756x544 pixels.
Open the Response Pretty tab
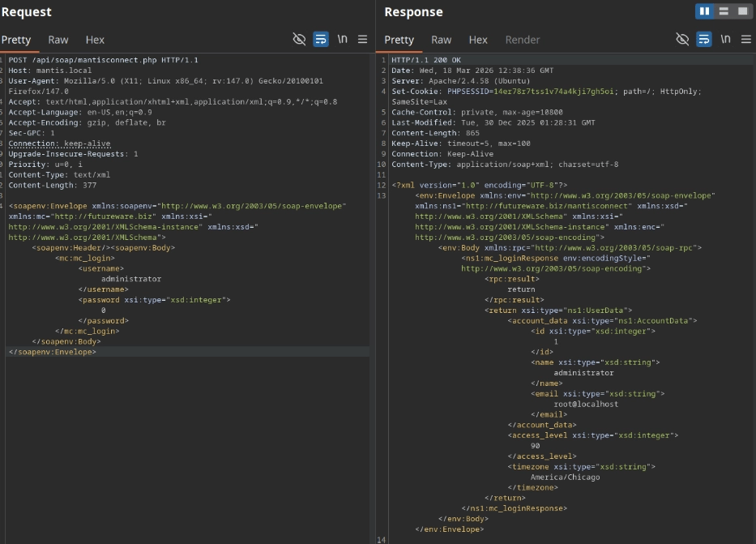(x=399, y=40)
